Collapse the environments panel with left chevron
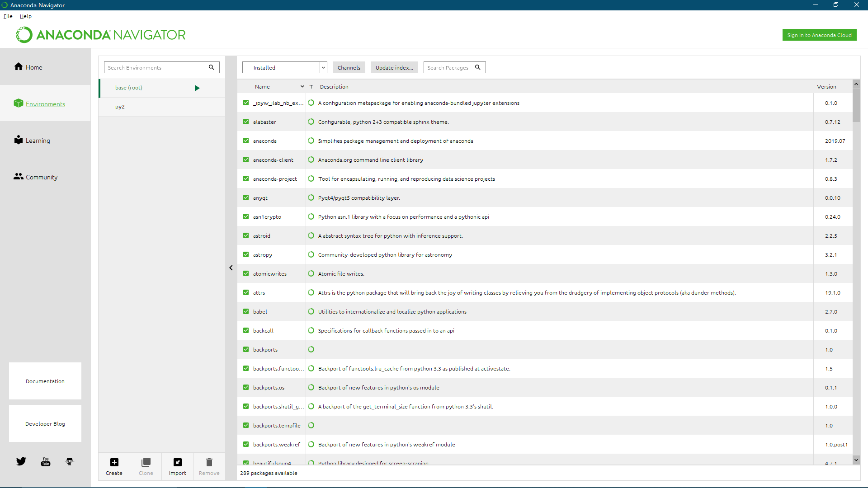 [x=231, y=268]
